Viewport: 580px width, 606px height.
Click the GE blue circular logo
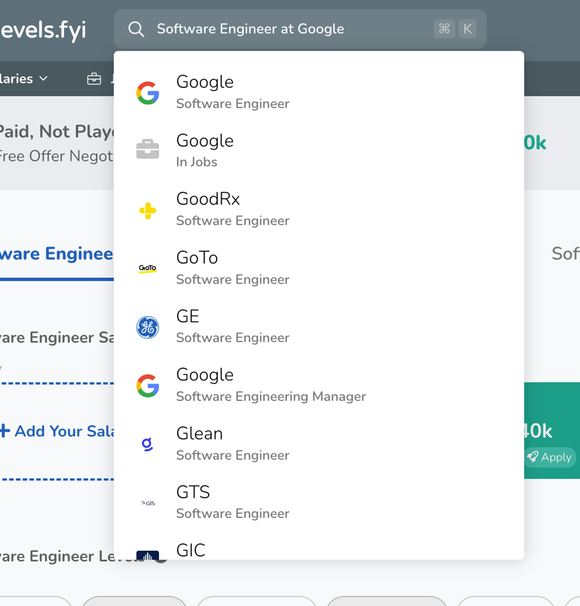[148, 327]
